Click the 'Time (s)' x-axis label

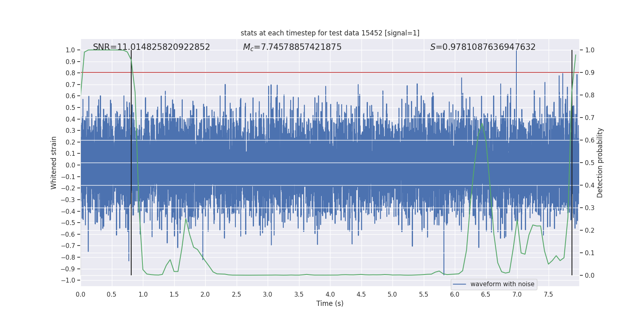(330, 303)
